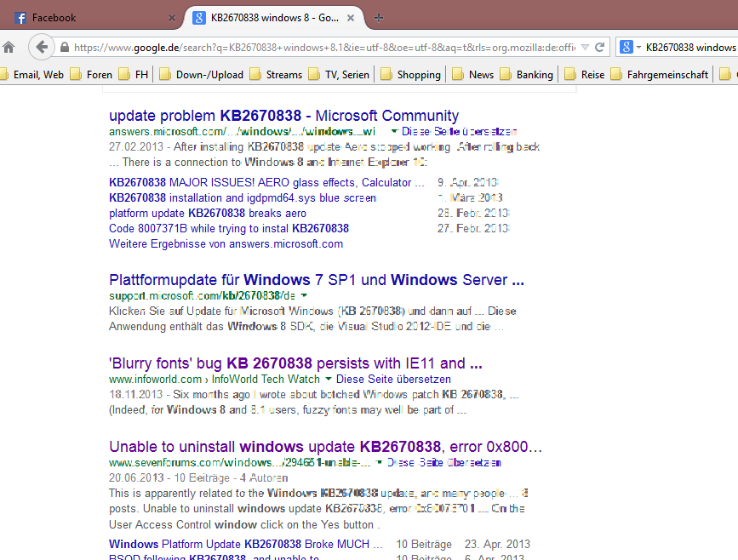Open 'Windows Platform Update KB2670838 Broke MUCH' sublink
The width and height of the screenshot is (738, 560).
tap(246, 544)
